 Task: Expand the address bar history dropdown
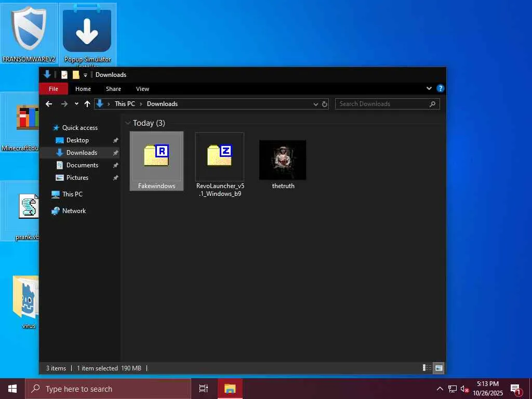(315, 104)
